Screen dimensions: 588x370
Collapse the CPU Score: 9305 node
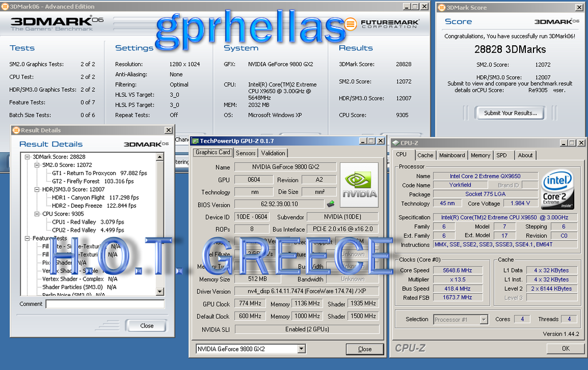point(37,214)
